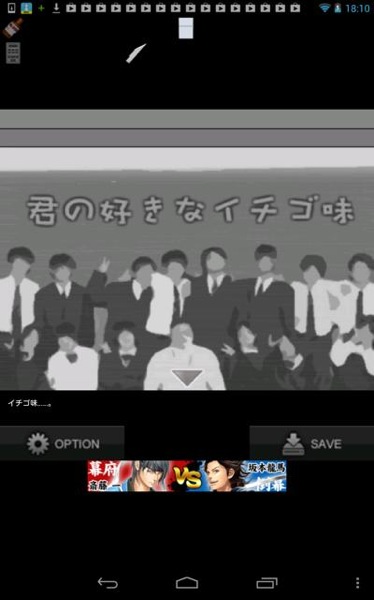The height and width of the screenshot is (600, 374).
Task: Open the OPTION menu
Action: 62,443
